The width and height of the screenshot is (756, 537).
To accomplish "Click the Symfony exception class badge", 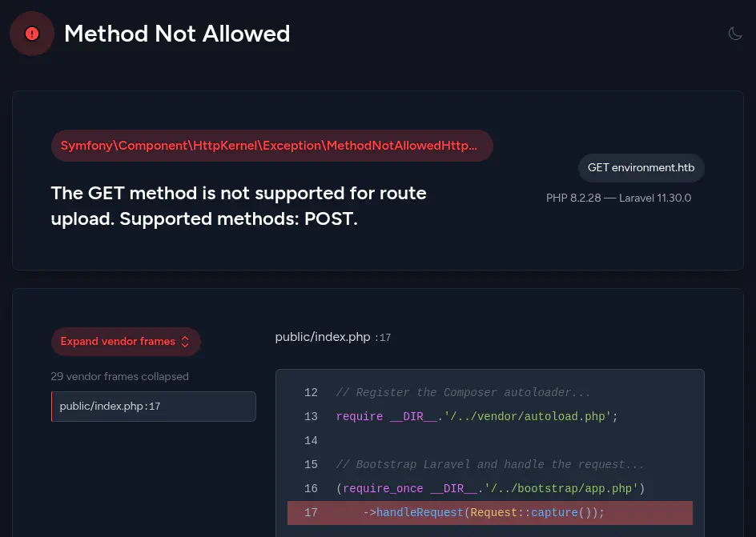I will [271, 146].
